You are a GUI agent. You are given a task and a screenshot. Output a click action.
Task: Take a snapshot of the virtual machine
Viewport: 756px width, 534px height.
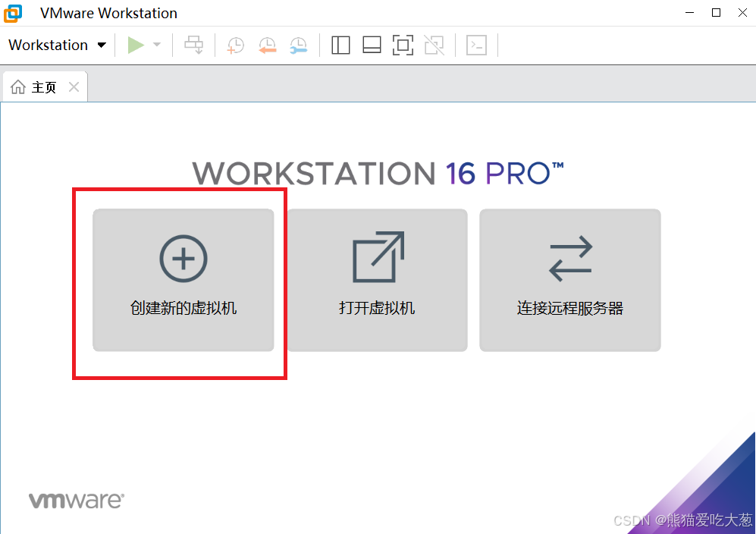coord(235,45)
